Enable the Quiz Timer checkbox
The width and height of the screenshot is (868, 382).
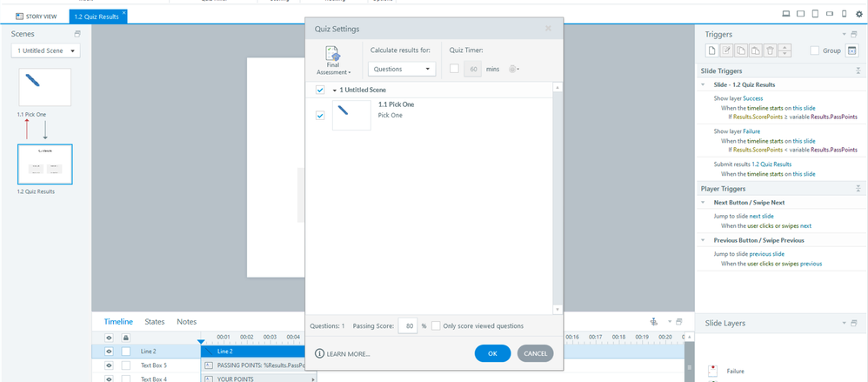(x=455, y=70)
